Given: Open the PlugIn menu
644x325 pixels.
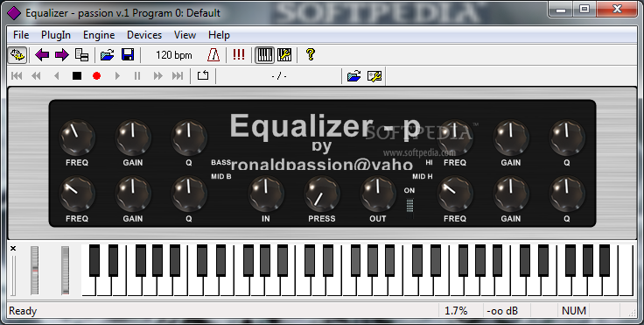Looking at the screenshot, I should coord(56,35).
